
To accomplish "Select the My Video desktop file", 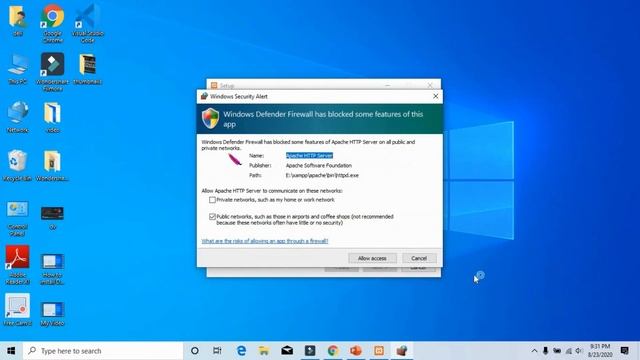I will 52,313.
